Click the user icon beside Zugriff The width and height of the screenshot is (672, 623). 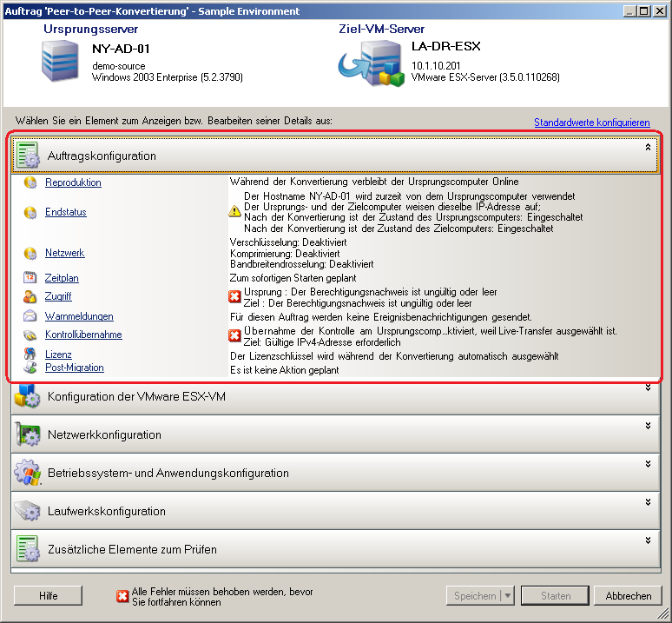(30, 295)
